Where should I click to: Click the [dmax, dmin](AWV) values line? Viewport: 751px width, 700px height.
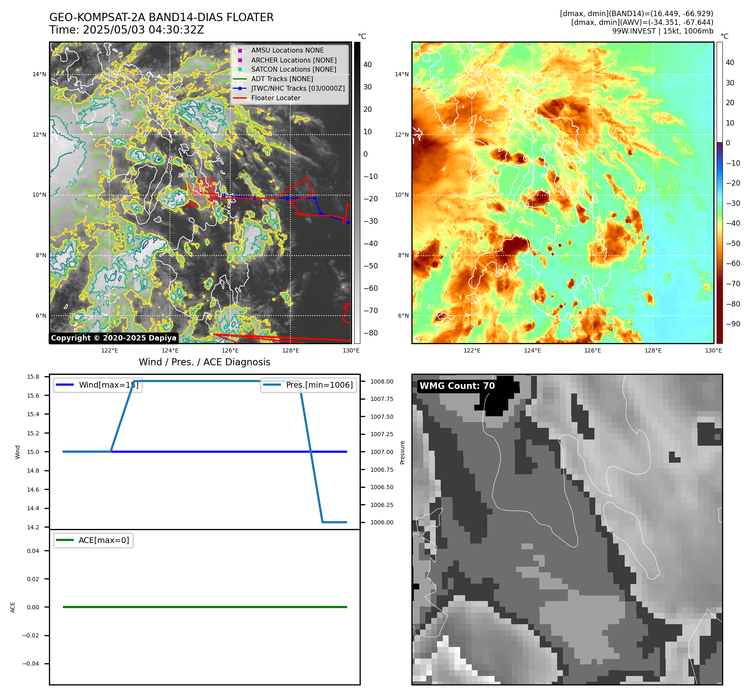tap(642, 22)
